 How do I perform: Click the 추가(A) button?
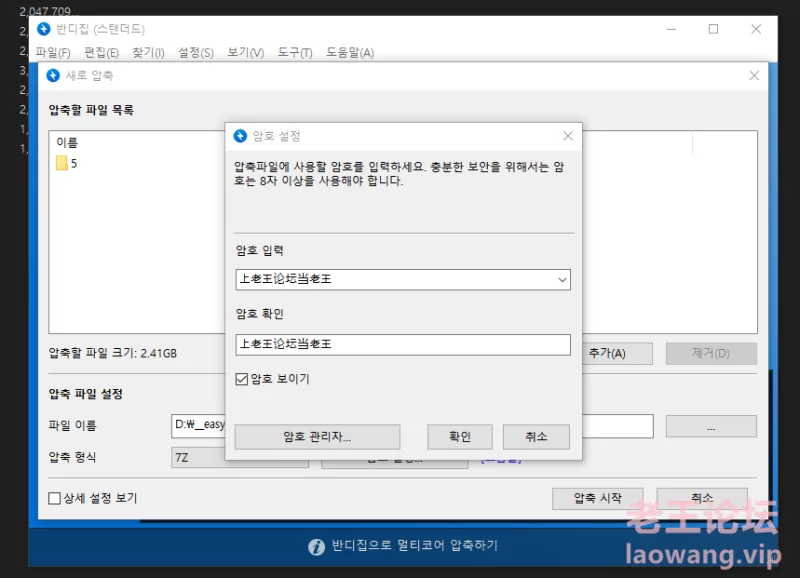[617, 354]
